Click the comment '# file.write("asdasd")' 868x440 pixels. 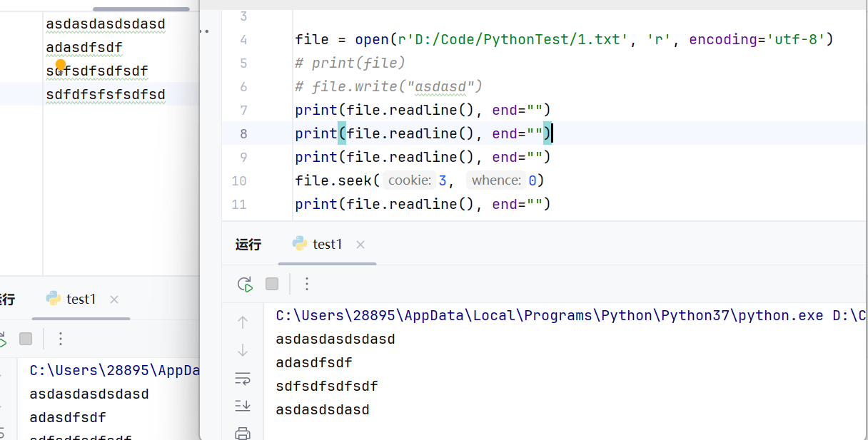point(389,86)
